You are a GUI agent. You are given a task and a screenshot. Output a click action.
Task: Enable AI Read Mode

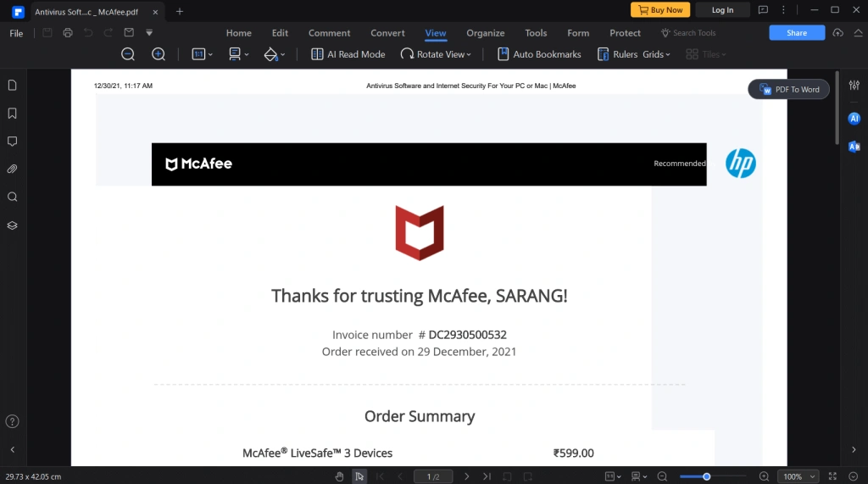coord(348,53)
